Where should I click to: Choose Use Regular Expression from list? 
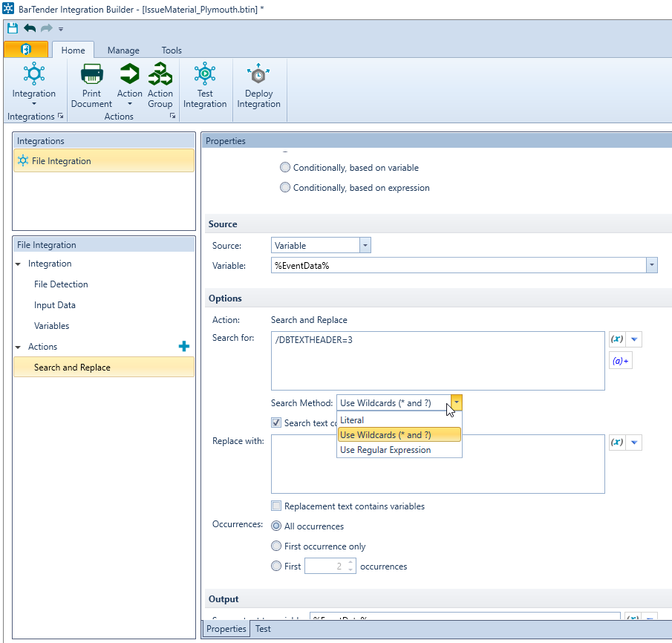click(x=385, y=450)
